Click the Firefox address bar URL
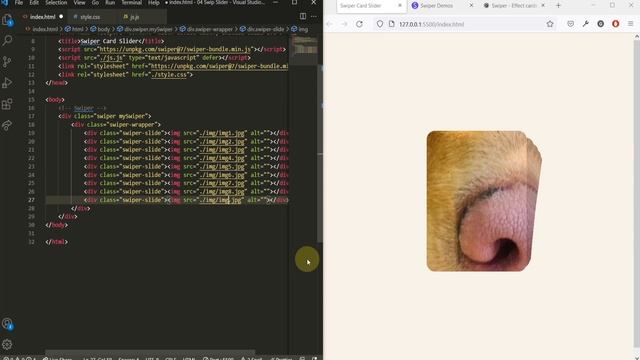Viewport: 640px width, 360px height. click(431, 24)
